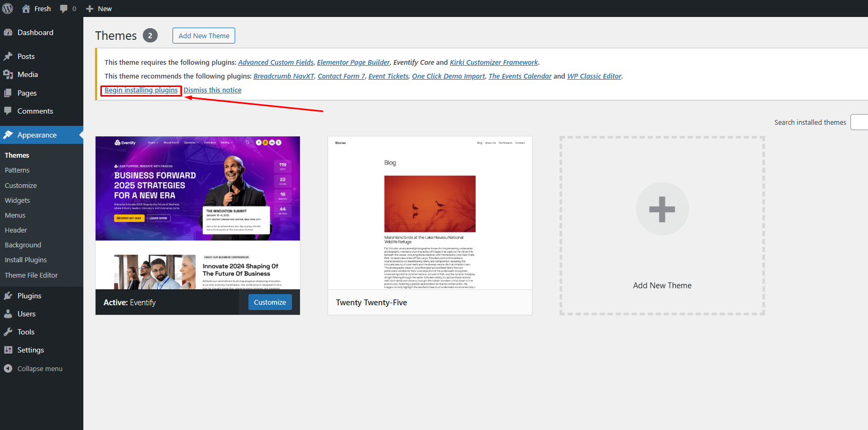Dismiss this notice link

pos(212,90)
